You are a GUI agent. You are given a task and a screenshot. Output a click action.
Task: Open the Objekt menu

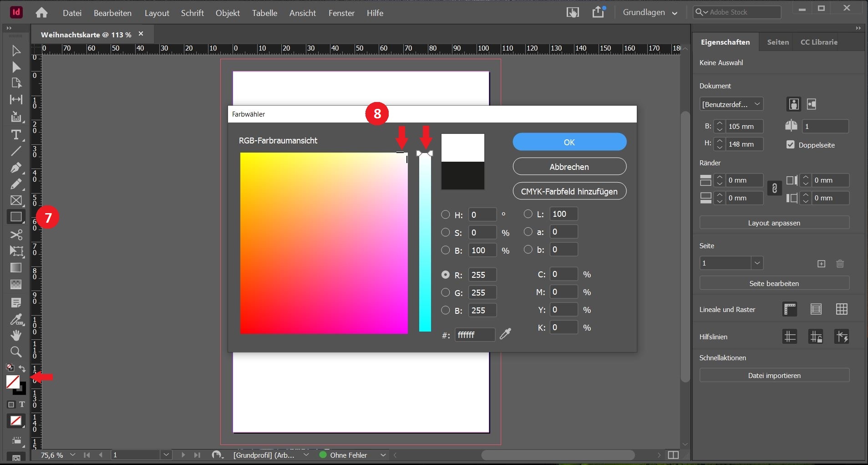[227, 13]
